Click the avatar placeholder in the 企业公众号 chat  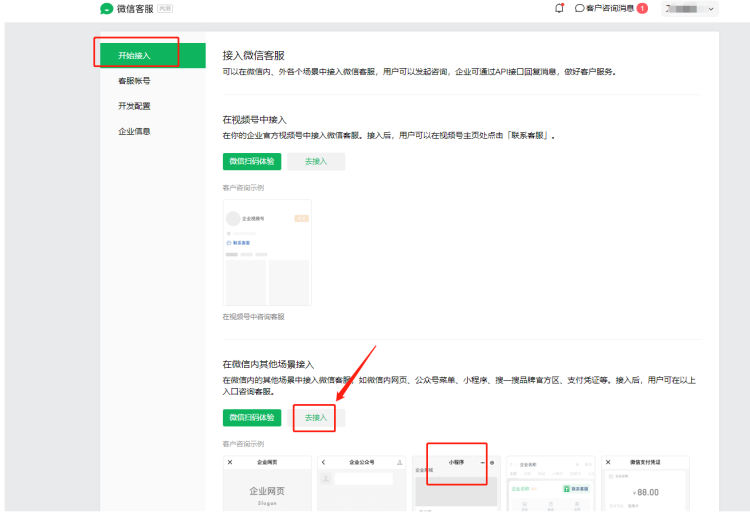coord(326,478)
